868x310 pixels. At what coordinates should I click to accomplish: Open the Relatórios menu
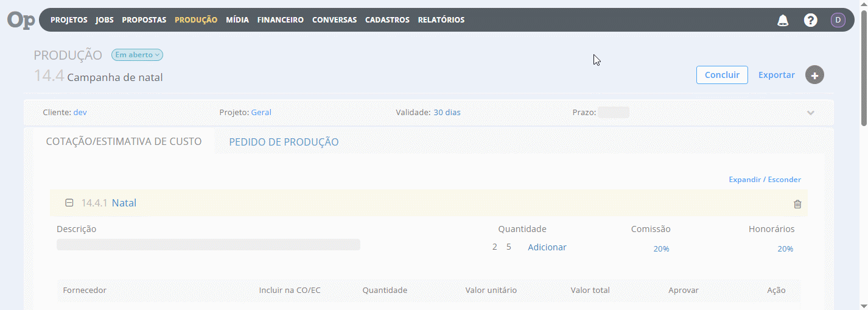(x=441, y=20)
